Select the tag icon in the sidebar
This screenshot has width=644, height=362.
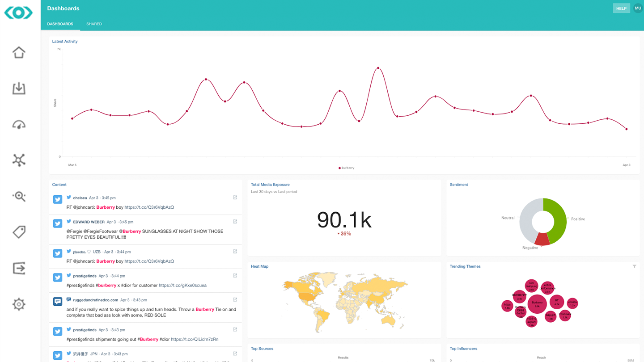(19, 232)
